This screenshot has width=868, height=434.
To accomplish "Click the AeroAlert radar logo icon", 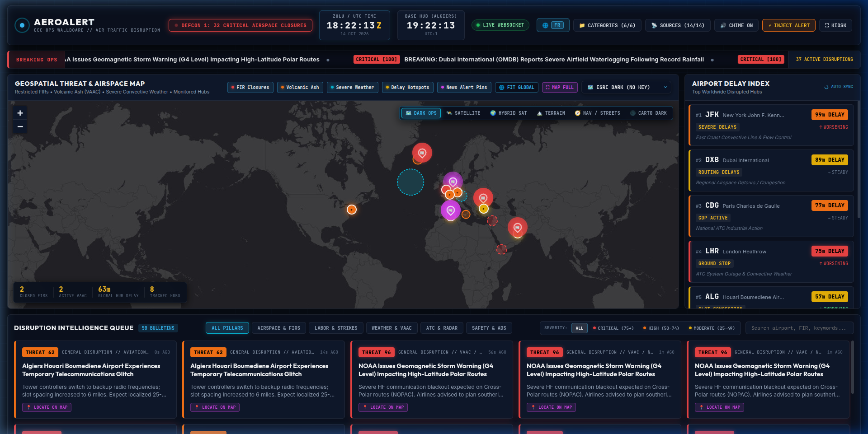I will (x=22, y=25).
